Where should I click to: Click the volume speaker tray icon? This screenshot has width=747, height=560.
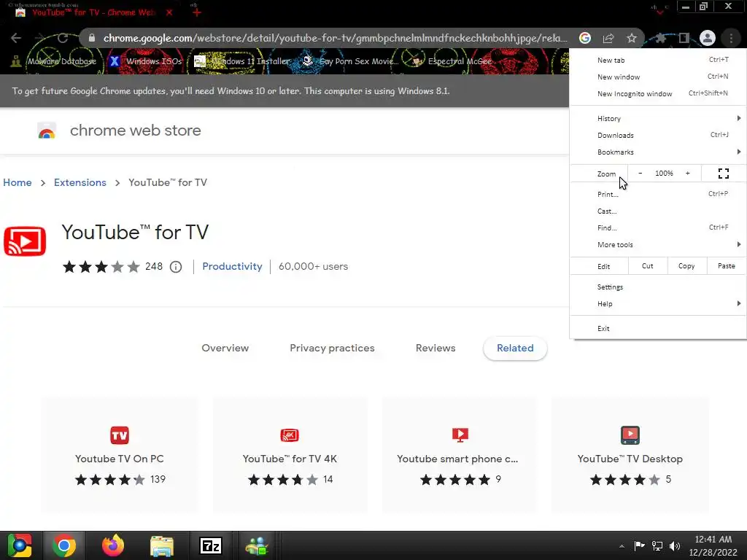[675, 545]
